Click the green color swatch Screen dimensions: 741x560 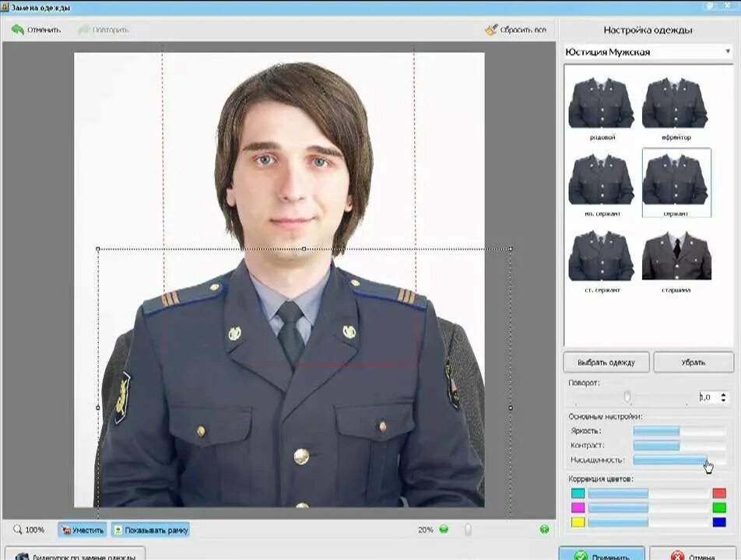point(719,508)
